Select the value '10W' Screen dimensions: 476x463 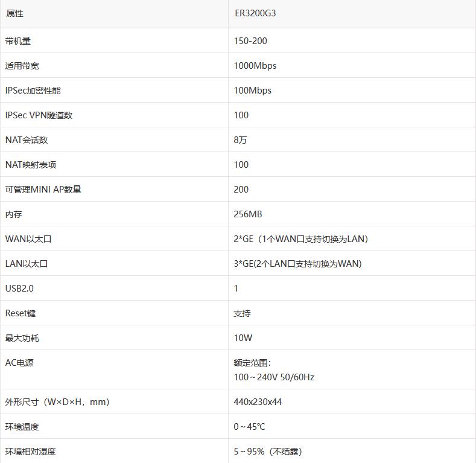[243, 338]
